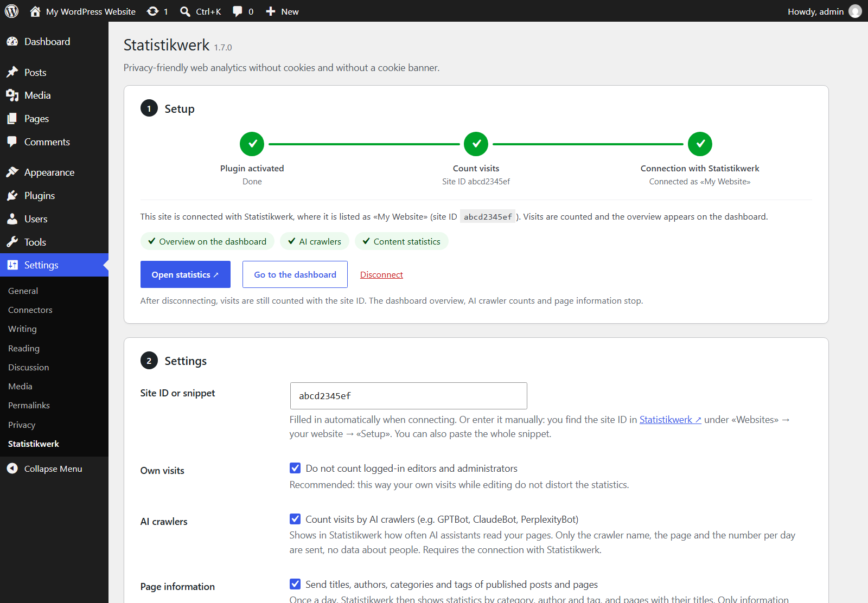
Task: Click the Comments sidebar icon
Action: (12, 142)
